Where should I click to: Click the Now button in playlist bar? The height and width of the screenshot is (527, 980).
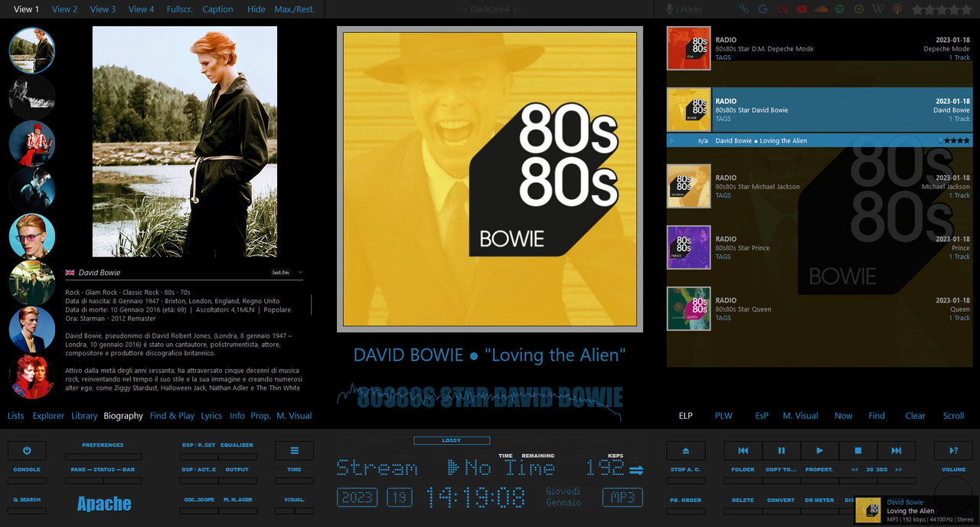[844, 416]
